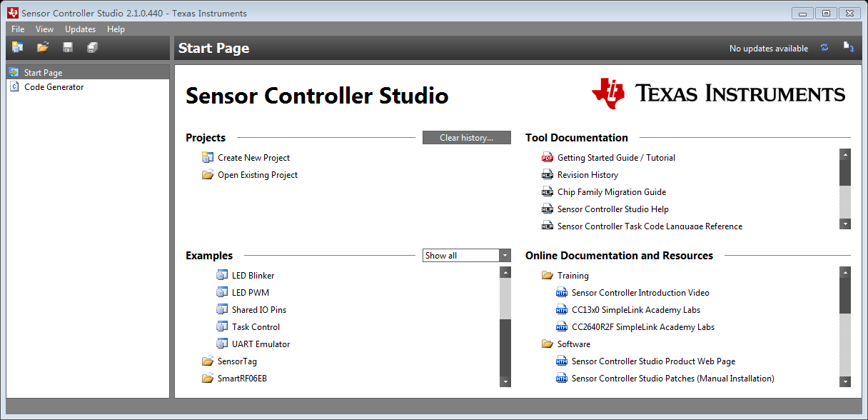Screen dimensions: 868x420
Task: Click up arrow of Examples list scrollbar
Action: tap(505, 272)
